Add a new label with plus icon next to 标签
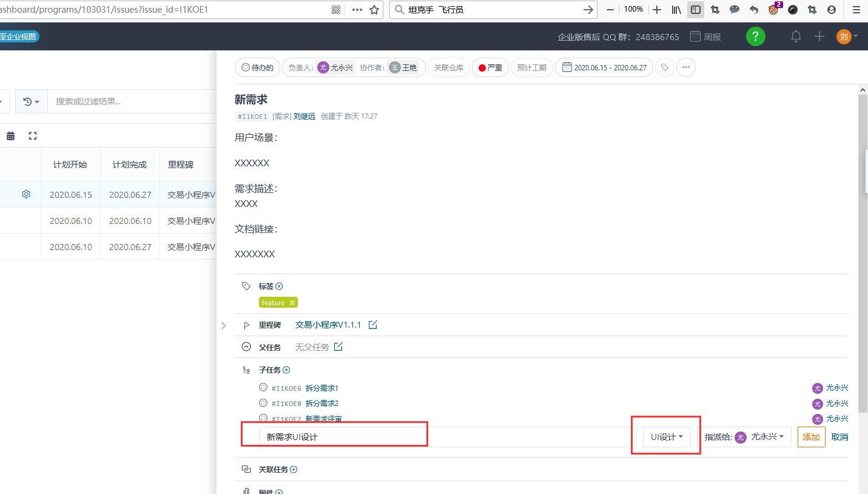This screenshot has width=868, height=494. (x=279, y=286)
